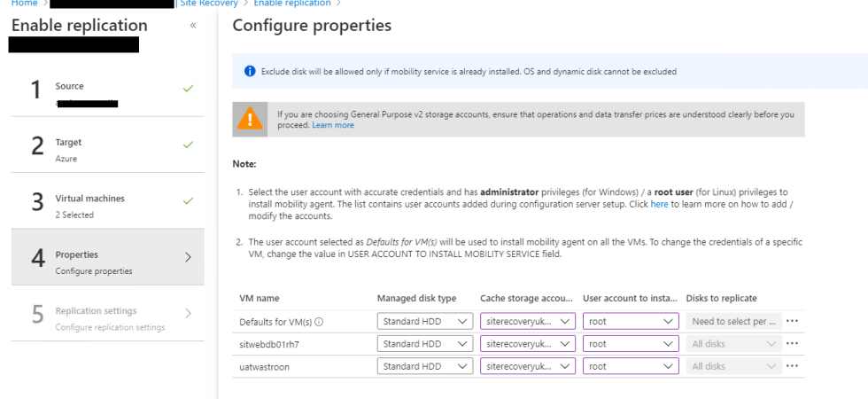
Task: Open cache storage account dropdown for uatwastroon
Action: 528,366
